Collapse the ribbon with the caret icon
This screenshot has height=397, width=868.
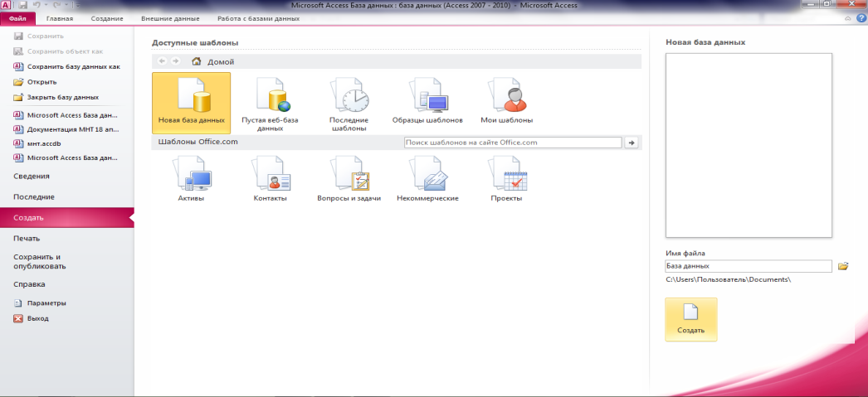tap(848, 19)
